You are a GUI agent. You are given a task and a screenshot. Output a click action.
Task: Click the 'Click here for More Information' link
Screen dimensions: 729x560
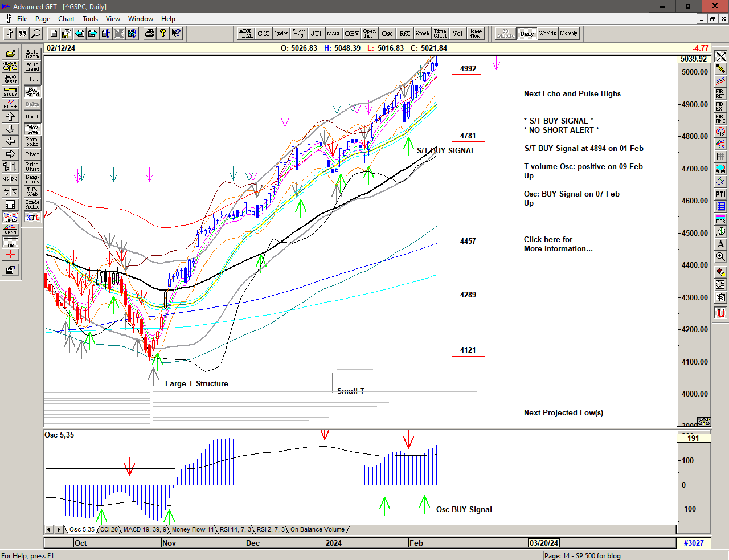click(558, 244)
